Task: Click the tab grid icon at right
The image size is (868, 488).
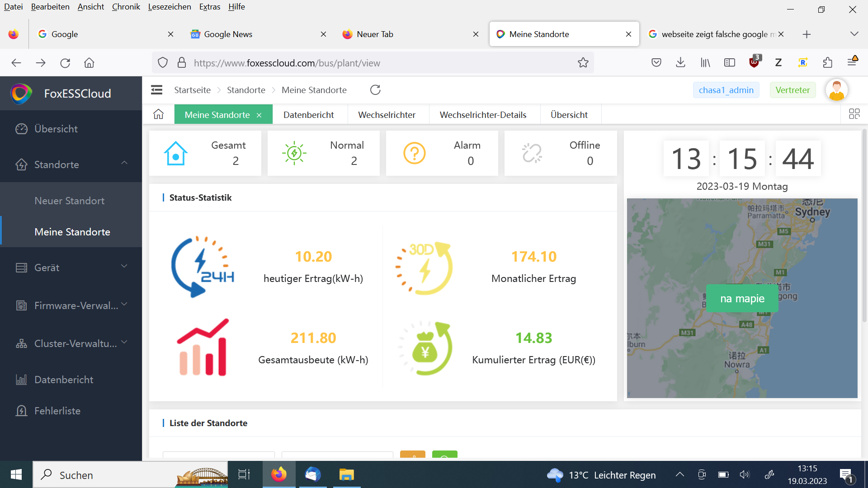Action: coord(854,114)
